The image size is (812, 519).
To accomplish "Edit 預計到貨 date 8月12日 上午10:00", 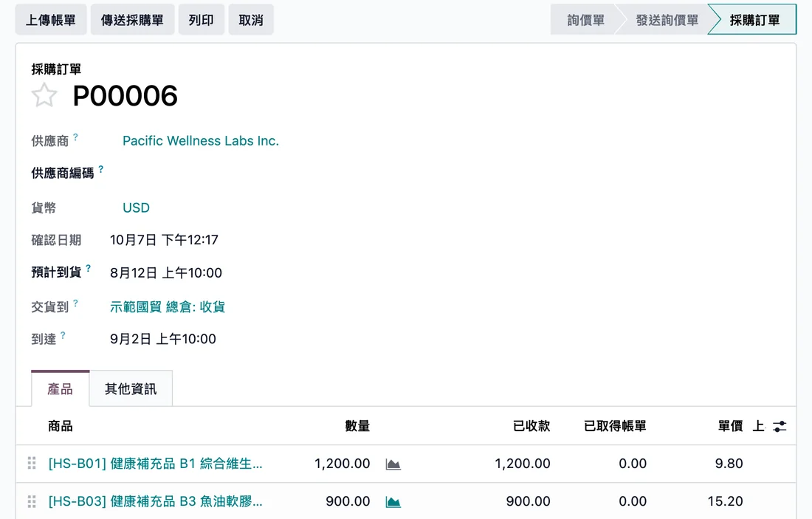I will 165,273.
